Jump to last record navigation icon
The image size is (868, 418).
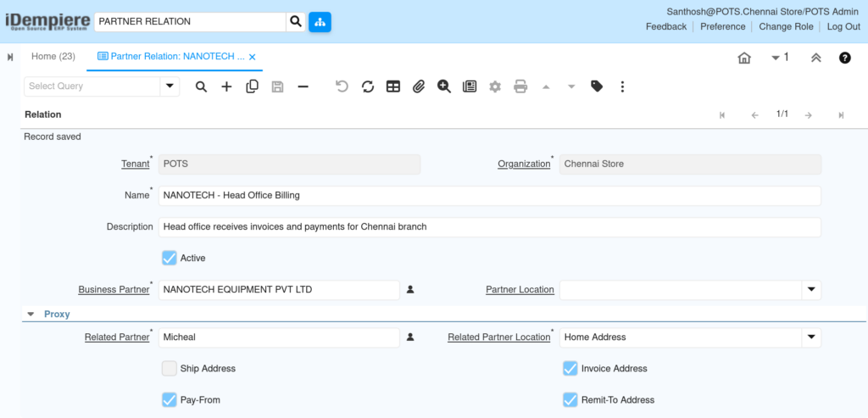(841, 115)
